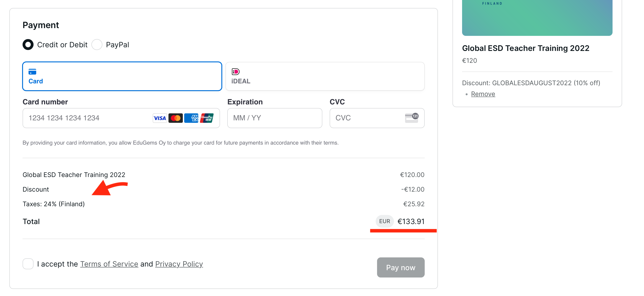Open the Privacy Policy link
644x296 pixels.
(179, 264)
